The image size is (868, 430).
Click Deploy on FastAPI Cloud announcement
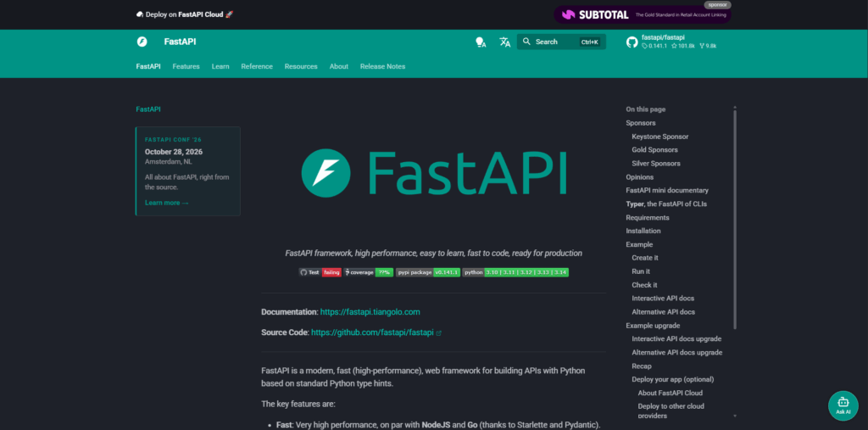pyautogui.click(x=185, y=14)
